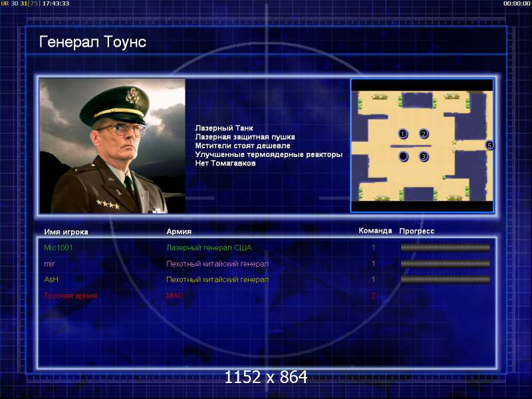
Task: Select the unnumbered dark start position marker
Action: point(404,156)
